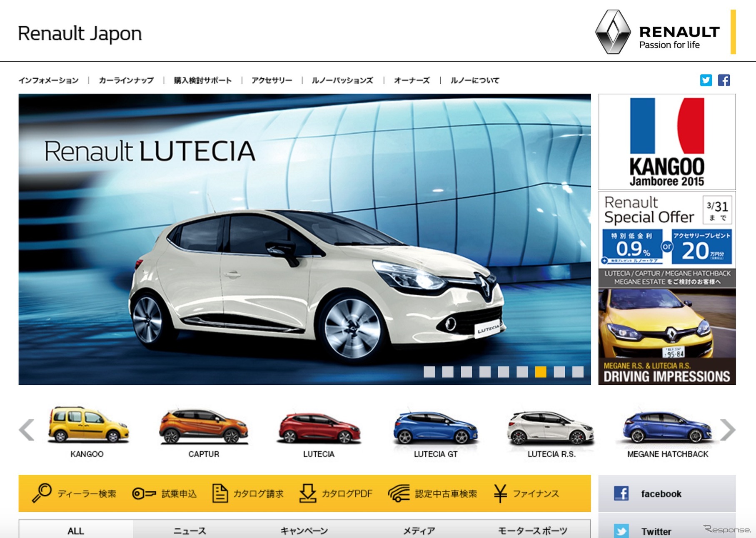Open ルノーパッションズ menu
Viewport: 756px width, 538px height.
point(342,80)
